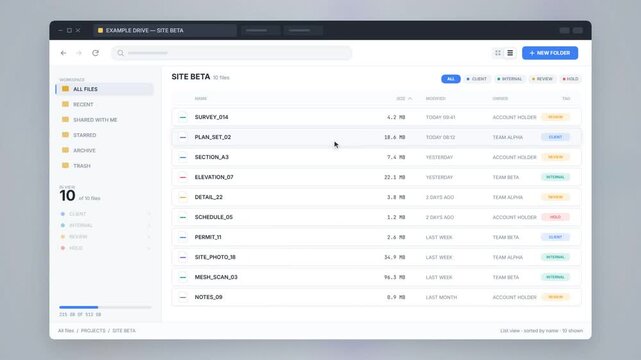
Task: Click the search input field
Action: coord(232,53)
